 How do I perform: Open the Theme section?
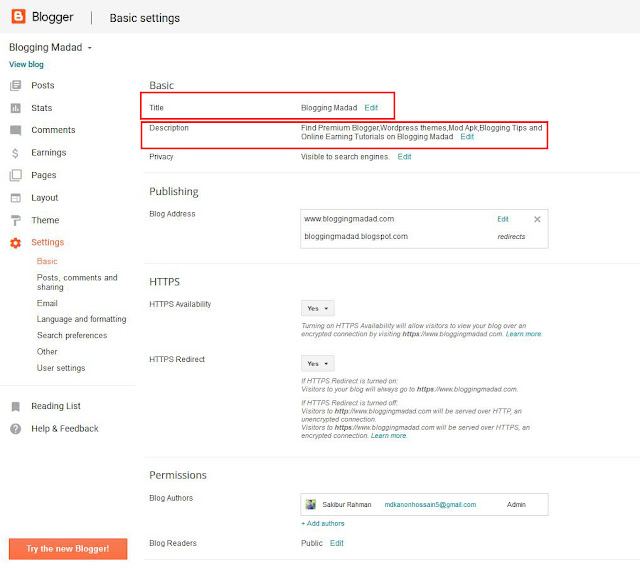pyautogui.click(x=45, y=220)
